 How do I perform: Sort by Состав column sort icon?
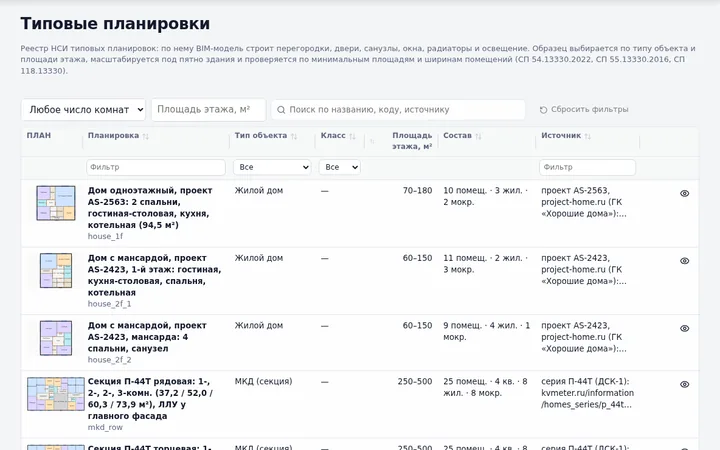coord(478,136)
